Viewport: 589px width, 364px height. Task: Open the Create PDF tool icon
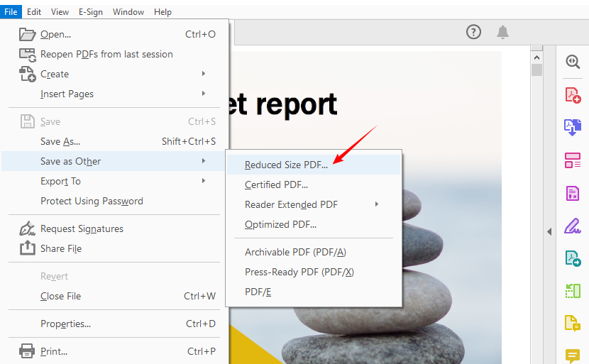pos(573,95)
